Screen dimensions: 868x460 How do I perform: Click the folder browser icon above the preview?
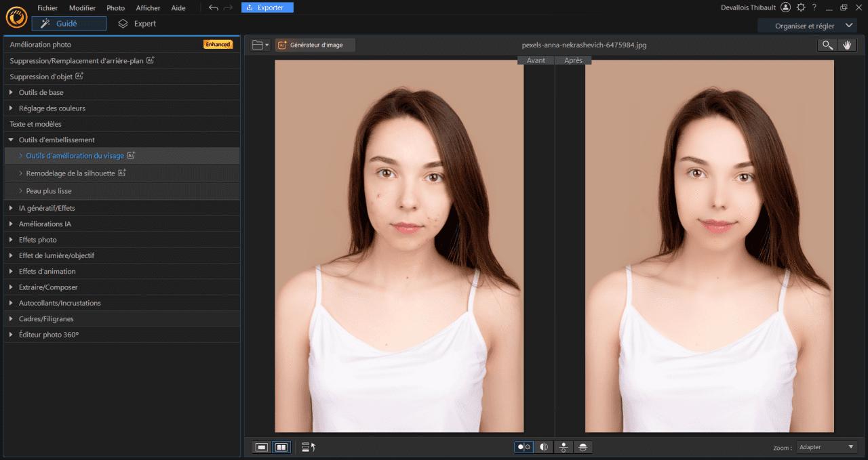click(256, 45)
